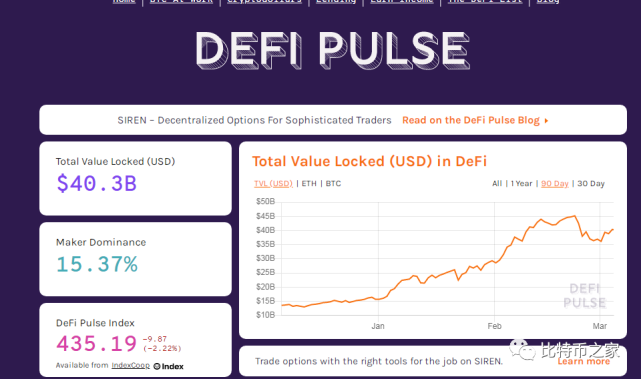Click the DeFi Pulse watermark in the chart
The height and width of the screenshot is (379, 641).
pyautogui.click(x=585, y=296)
